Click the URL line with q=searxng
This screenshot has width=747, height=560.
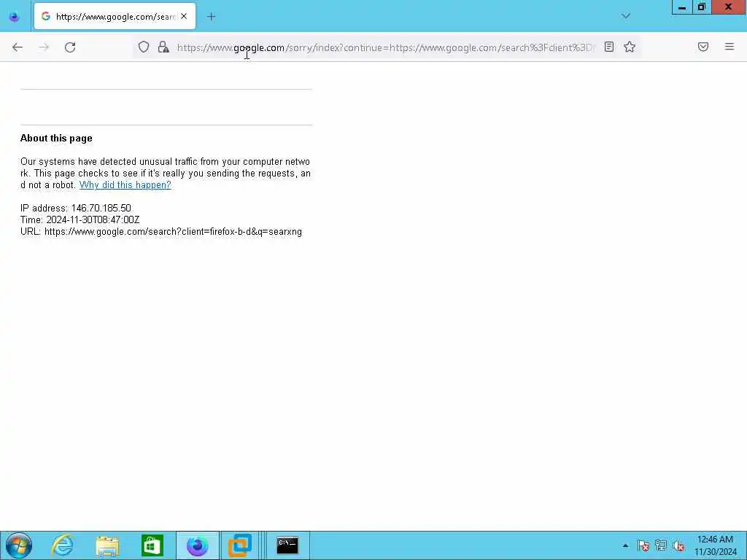pos(161,231)
